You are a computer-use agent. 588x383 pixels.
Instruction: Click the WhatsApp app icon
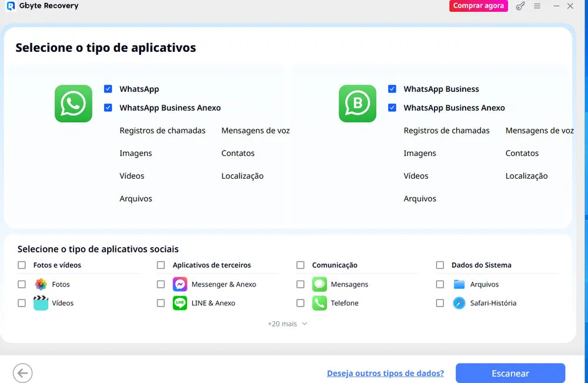73,104
